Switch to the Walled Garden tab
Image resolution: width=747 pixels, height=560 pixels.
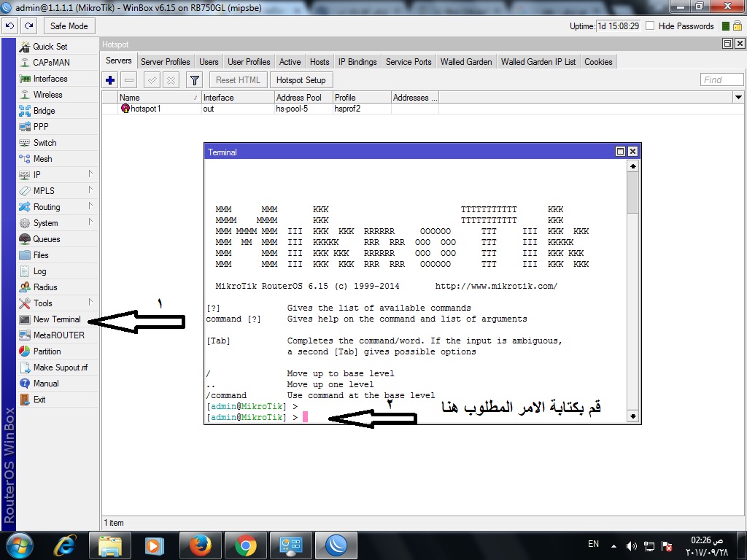pyautogui.click(x=466, y=62)
